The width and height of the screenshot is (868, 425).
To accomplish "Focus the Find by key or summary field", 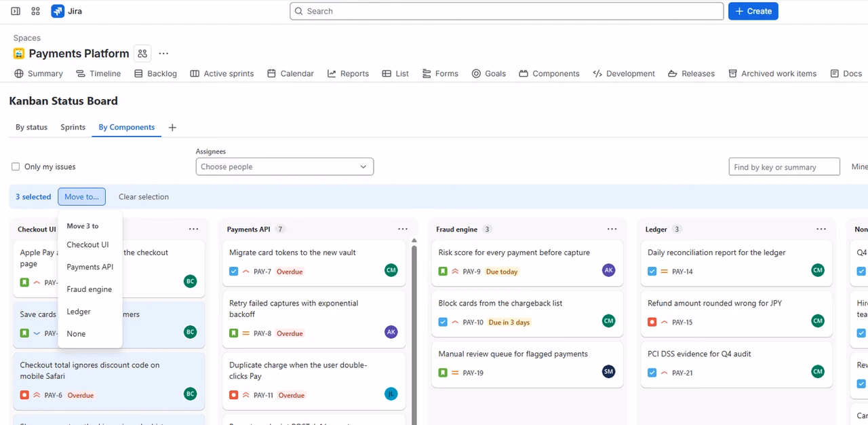I will 784,167.
